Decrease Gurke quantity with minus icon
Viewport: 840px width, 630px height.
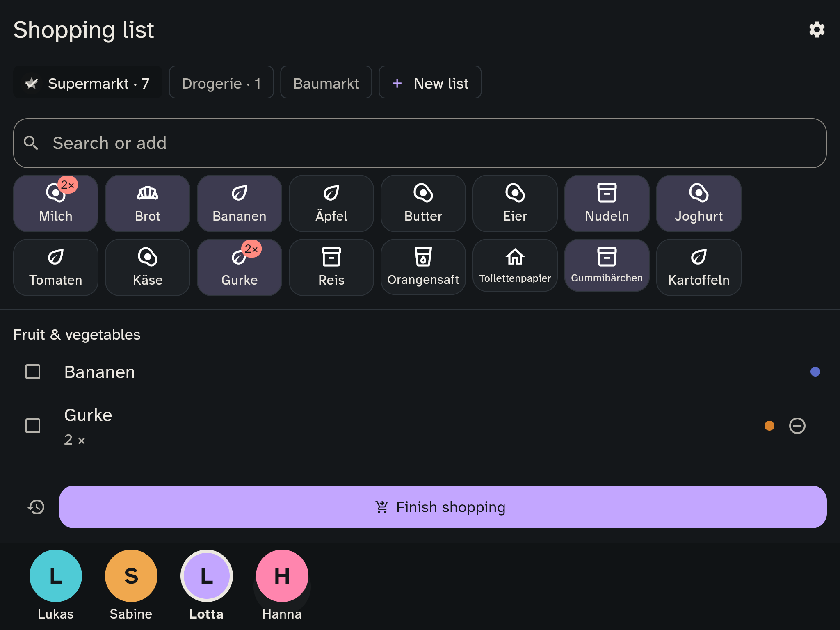click(x=797, y=426)
